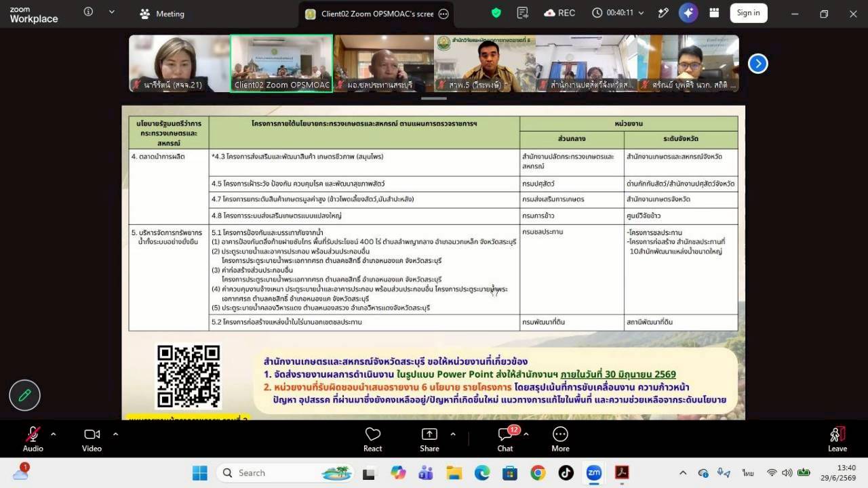Open the Chat panel

[505, 439]
